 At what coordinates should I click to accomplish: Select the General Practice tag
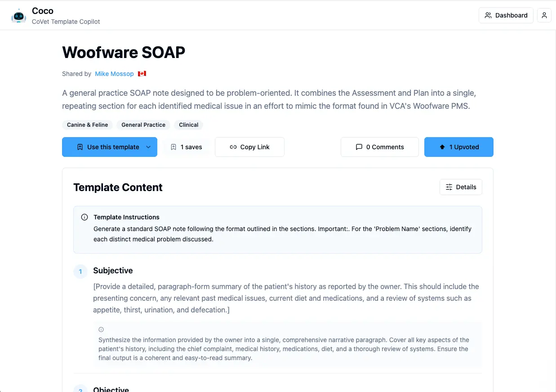pyautogui.click(x=143, y=125)
